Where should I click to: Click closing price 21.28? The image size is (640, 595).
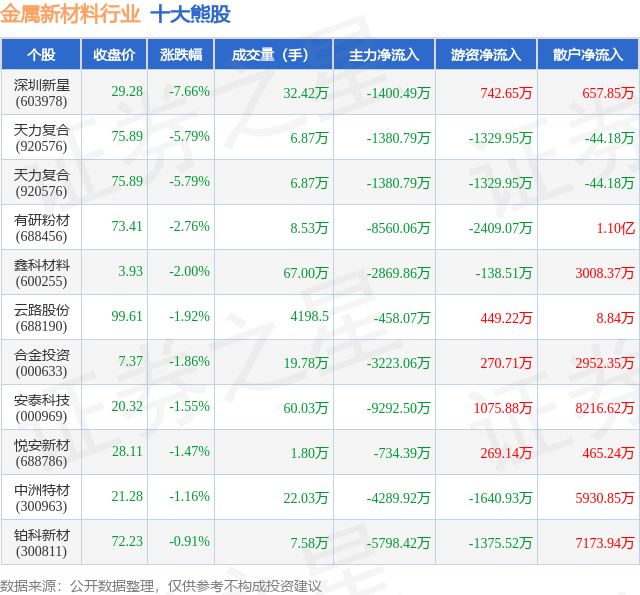pos(127,496)
